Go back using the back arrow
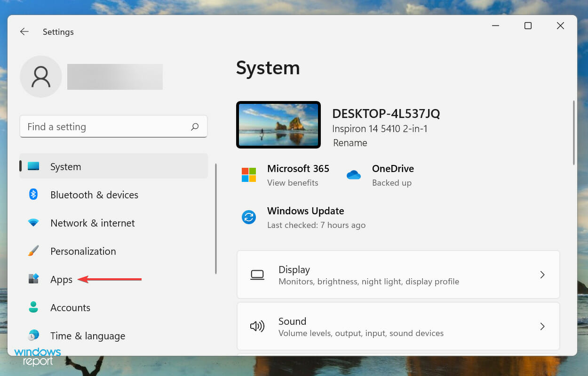This screenshot has width=588, height=376. pos(24,31)
